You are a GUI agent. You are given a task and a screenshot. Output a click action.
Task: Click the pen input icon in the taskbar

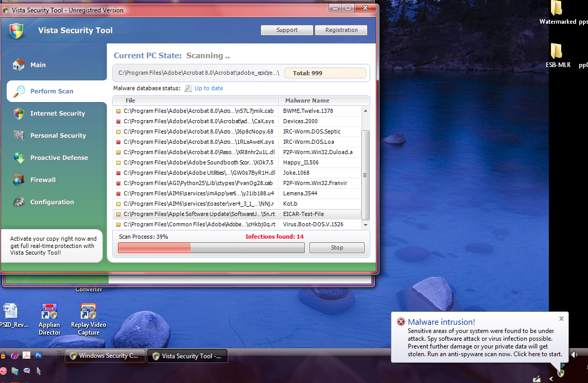click(537, 378)
